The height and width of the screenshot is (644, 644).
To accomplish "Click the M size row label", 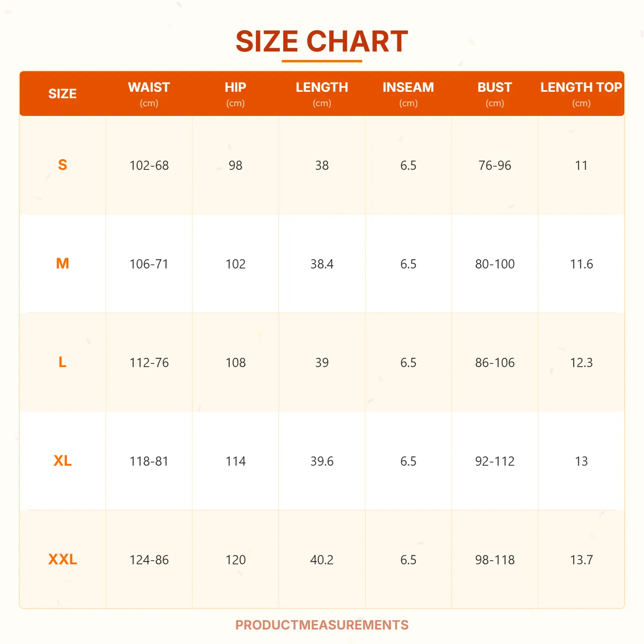I will 62,264.
